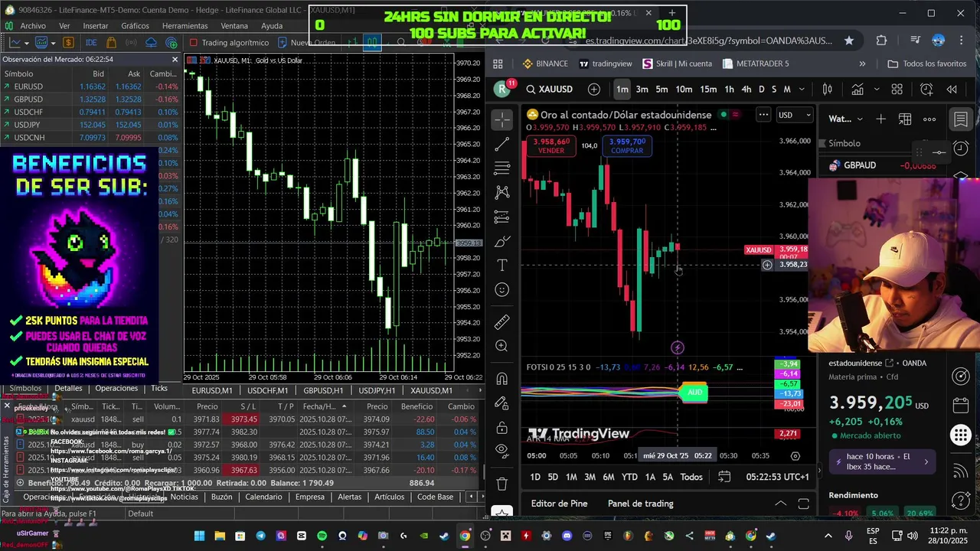Open the Panel de trading tab

641,504
